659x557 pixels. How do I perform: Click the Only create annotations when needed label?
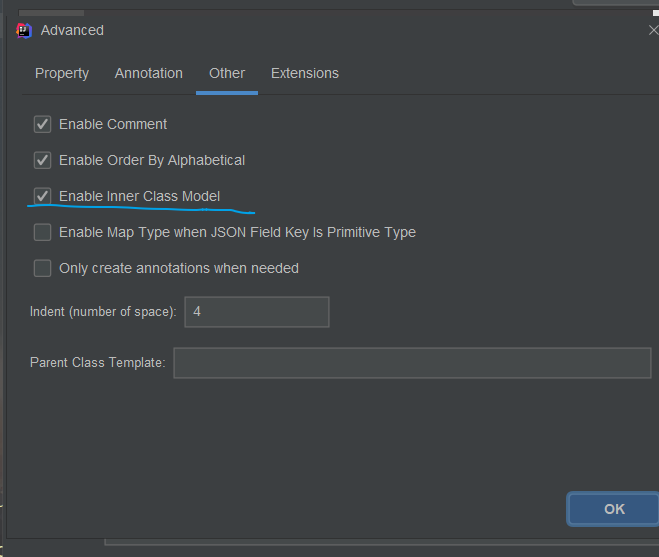tap(179, 268)
